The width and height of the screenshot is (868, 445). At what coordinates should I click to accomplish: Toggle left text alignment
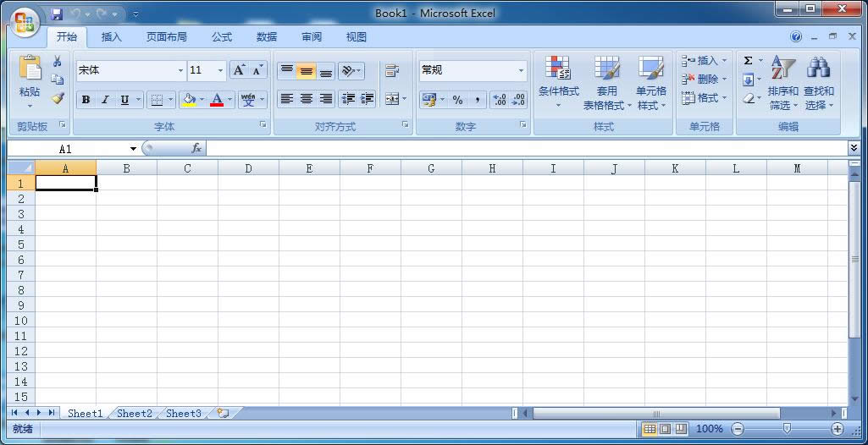(x=287, y=99)
